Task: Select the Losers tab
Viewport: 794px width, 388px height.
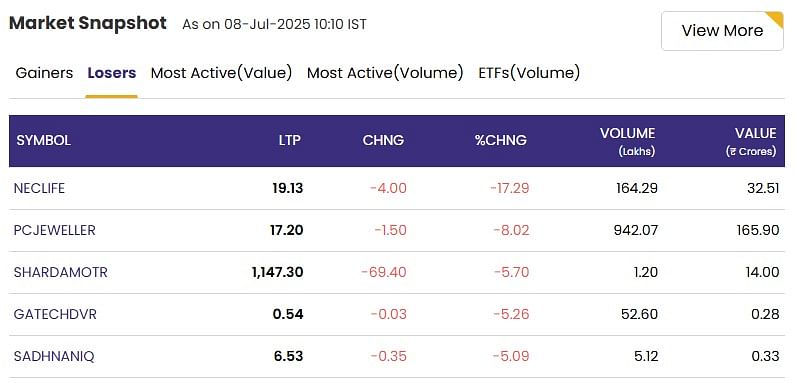Action: click(111, 73)
